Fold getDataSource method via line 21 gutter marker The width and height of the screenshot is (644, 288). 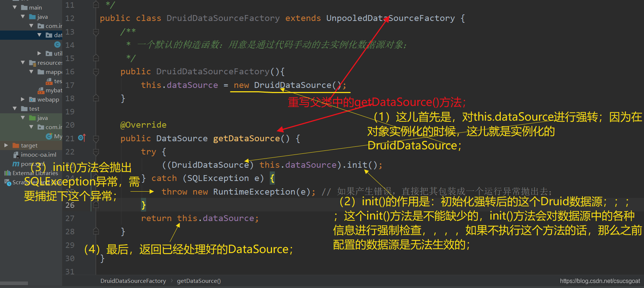96,139
